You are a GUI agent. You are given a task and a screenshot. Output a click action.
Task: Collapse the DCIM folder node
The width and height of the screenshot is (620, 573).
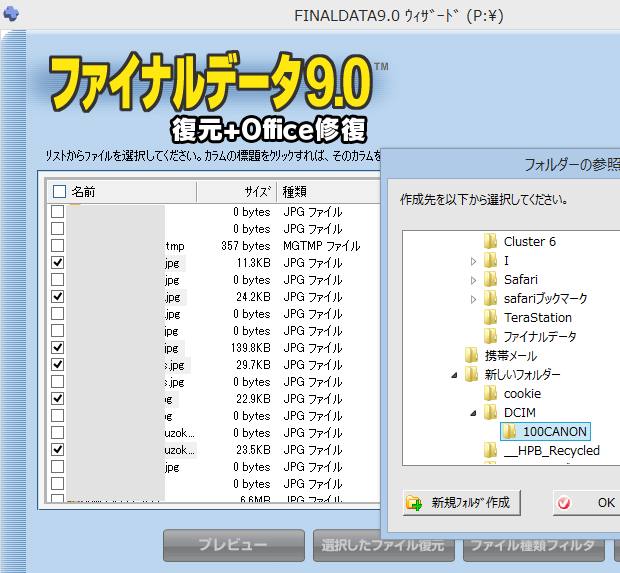[x=473, y=412]
